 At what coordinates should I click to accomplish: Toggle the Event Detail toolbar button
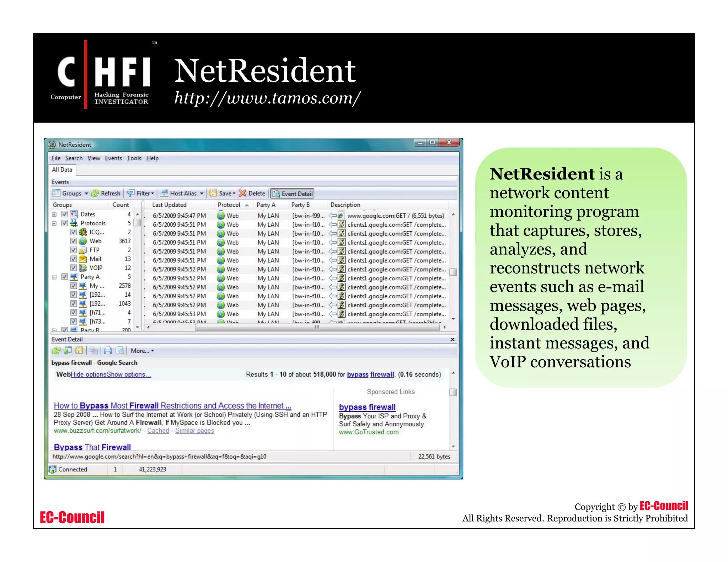point(292,194)
